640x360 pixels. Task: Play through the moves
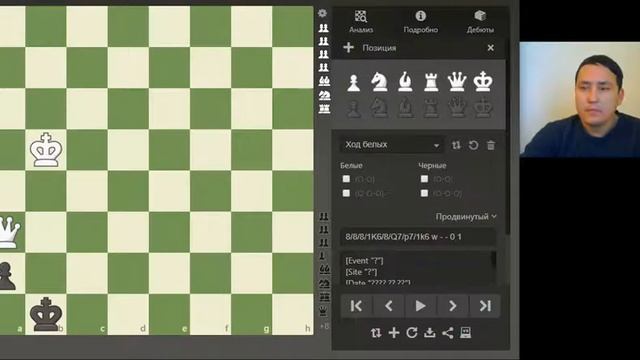click(420, 306)
